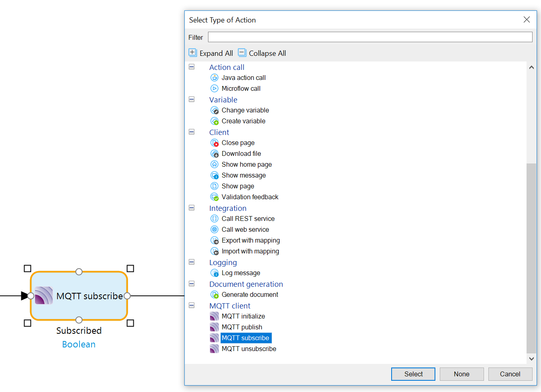Select the MQTT initialize entry
The height and width of the screenshot is (392, 541).
pyautogui.click(x=243, y=316)
